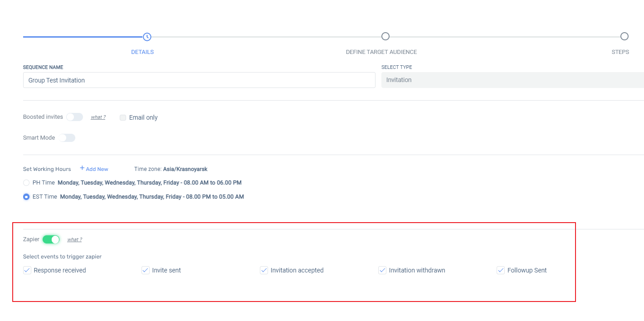Screen dimensions: 644x321
Task: Turn on the Smart Mode toggle
Action: coord(67,138)
